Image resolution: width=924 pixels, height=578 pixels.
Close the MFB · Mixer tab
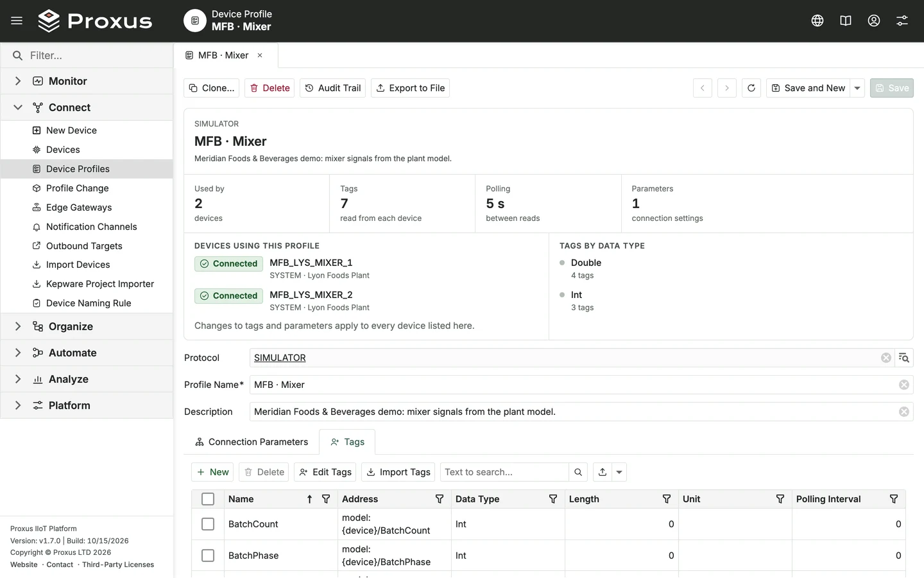[260, 55]
